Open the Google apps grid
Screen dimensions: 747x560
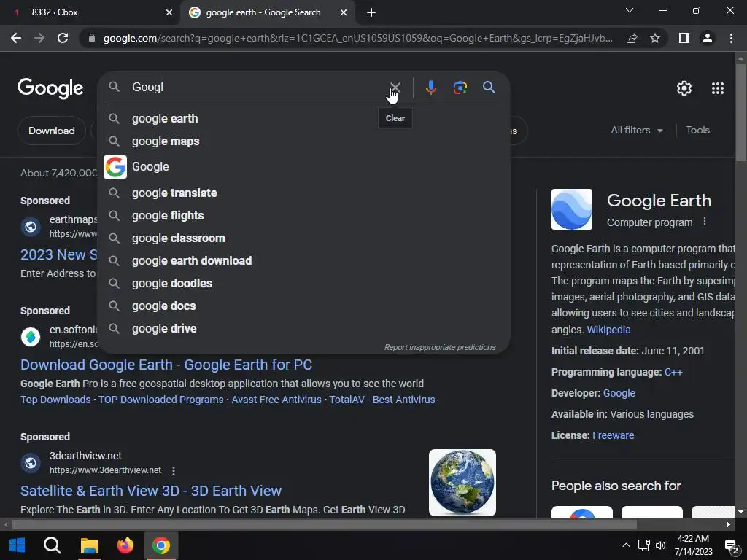pos(718,88)
